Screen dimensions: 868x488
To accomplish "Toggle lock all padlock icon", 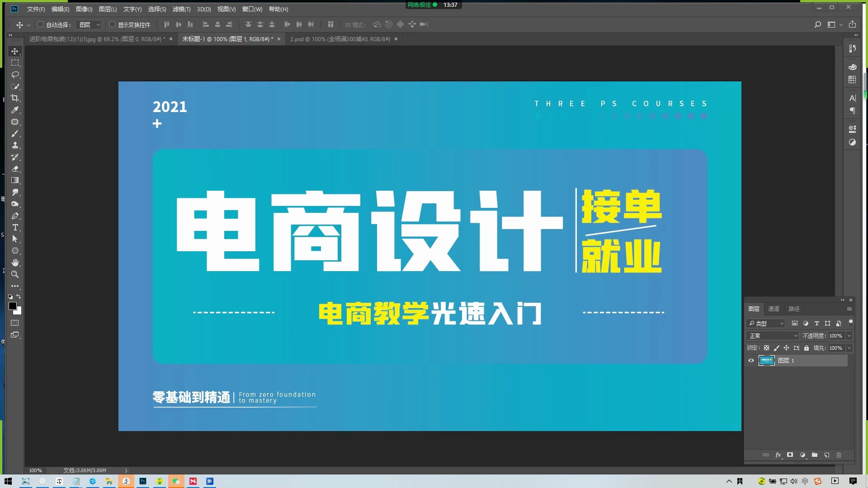I will point(807,348).
